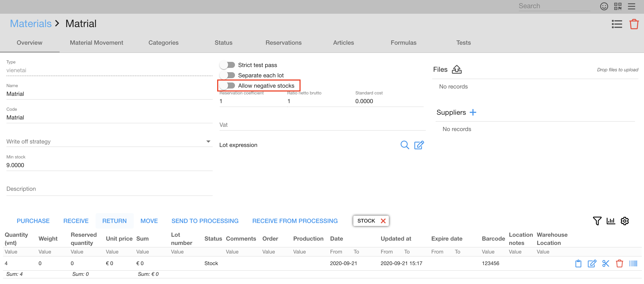Viewport: 644px width, 284px height.
Task: Switch to the Material Movement tab
Action: [x=96, y=43]
